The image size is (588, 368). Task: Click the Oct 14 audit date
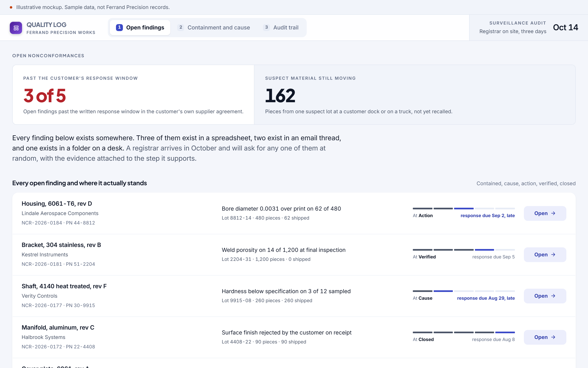click(x=565, y=28)
